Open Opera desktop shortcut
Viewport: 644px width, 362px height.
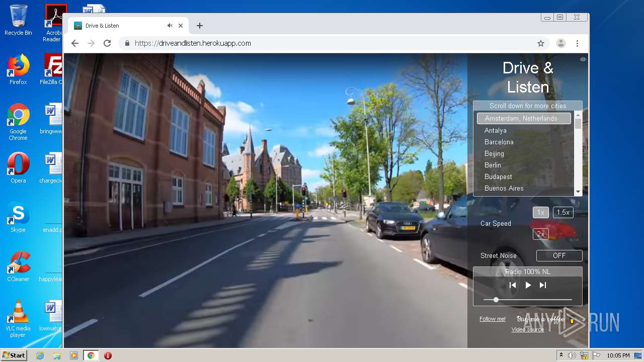[18, 168]
